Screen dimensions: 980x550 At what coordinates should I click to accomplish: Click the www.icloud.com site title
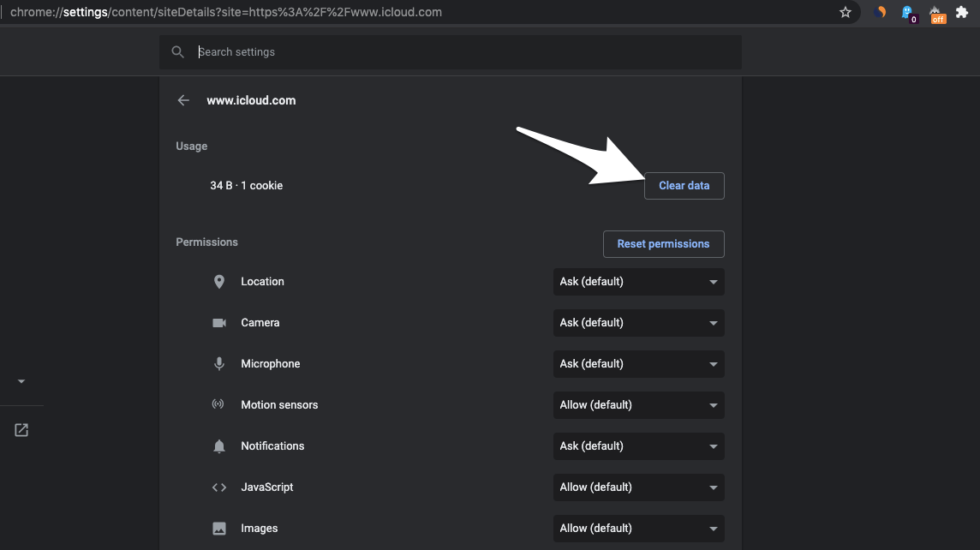click(x=251, y=100)
